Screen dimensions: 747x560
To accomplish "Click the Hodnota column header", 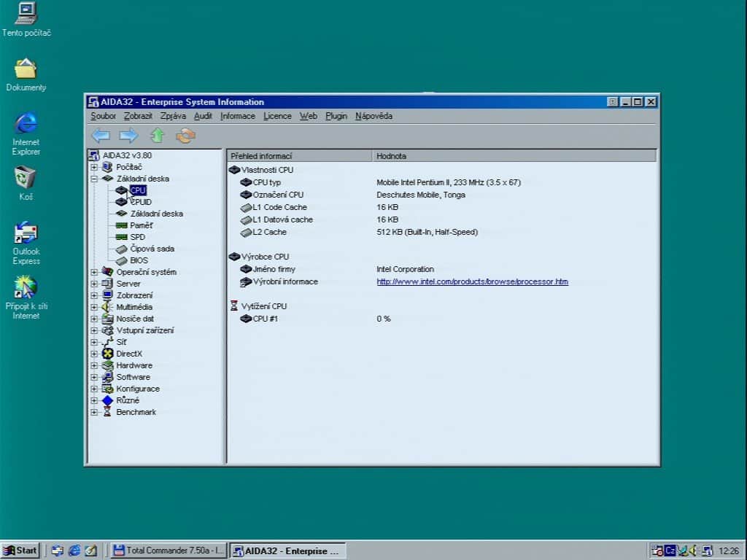I will point(514,156).
